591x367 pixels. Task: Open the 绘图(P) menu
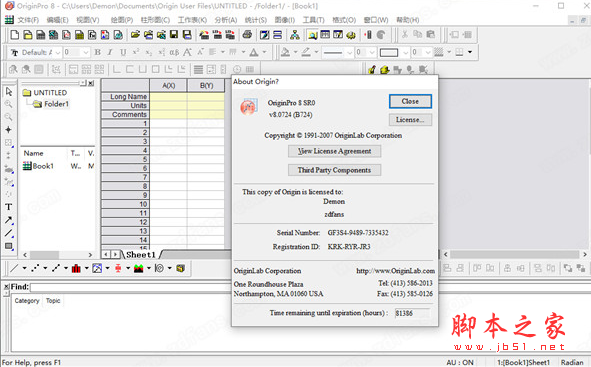point(122,20)
